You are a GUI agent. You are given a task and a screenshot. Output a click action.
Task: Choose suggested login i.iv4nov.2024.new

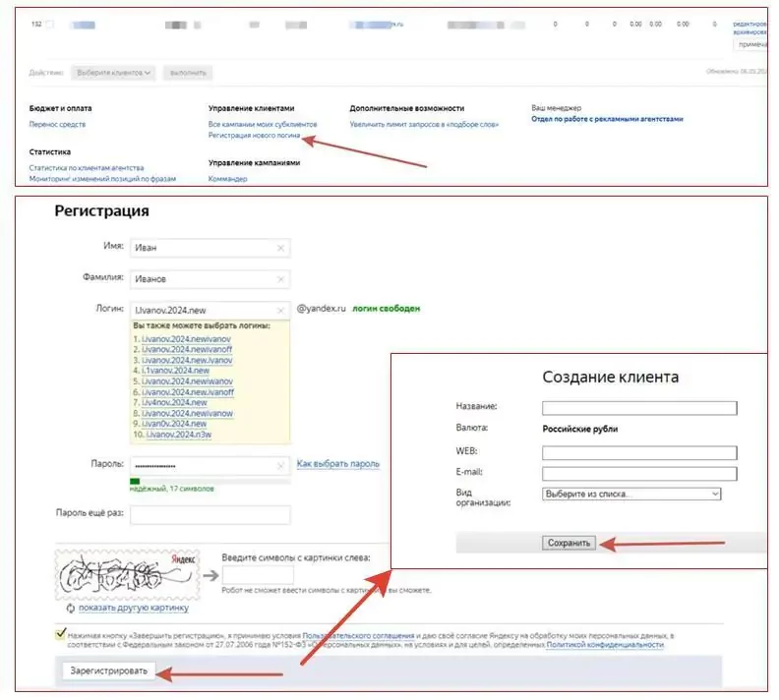(x=174, y=403)
